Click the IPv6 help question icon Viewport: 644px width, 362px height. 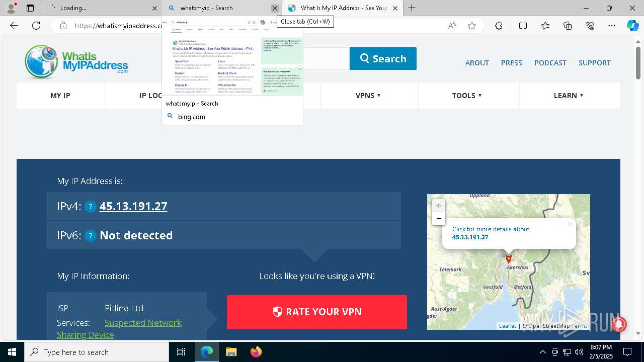point(91,236)
